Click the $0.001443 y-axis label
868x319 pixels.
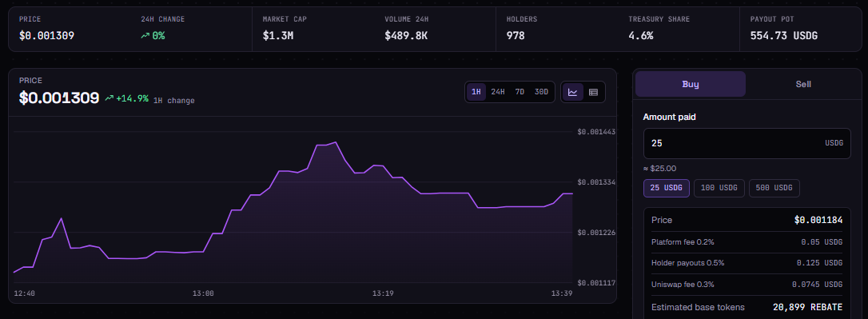596,132
